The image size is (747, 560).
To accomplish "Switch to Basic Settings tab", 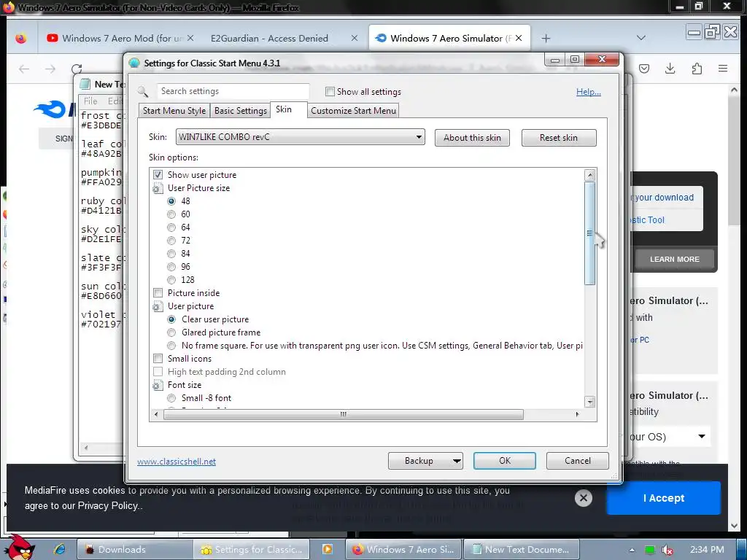I will 241,111.
